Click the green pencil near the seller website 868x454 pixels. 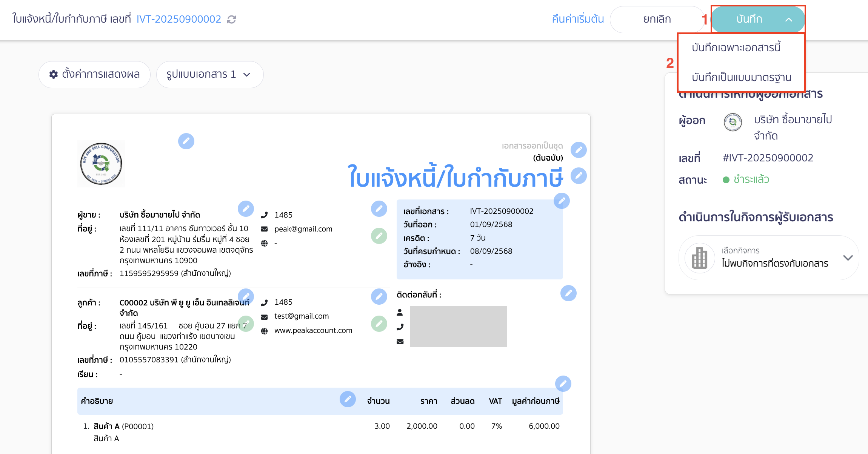[379, 236]
